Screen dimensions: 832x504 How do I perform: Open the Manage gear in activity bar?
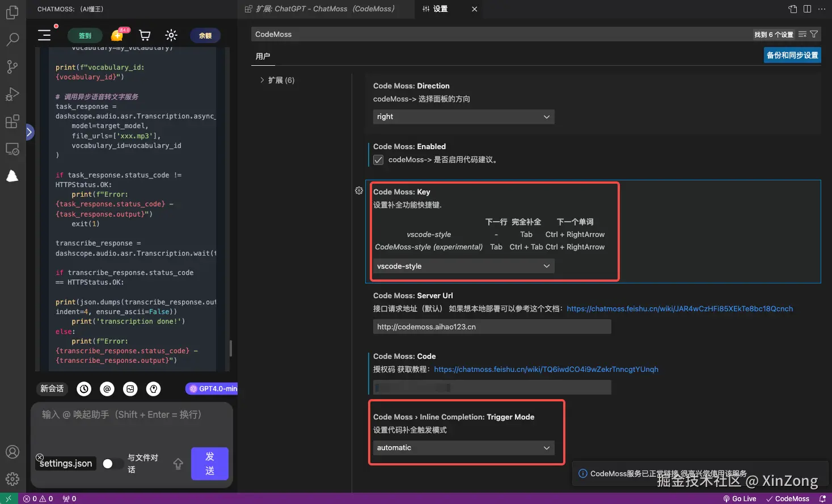coord(12,479)
